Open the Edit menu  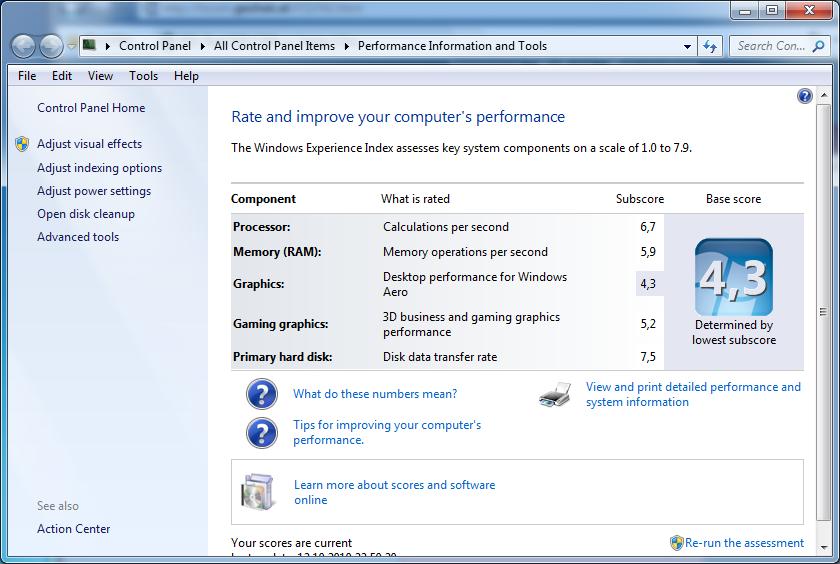click(x=62, y=76)
